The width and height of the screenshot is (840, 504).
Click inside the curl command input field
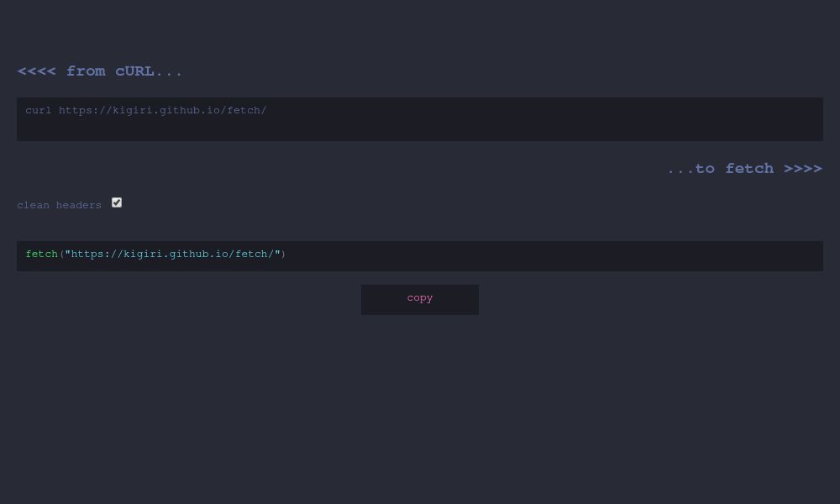coord(420,118)
